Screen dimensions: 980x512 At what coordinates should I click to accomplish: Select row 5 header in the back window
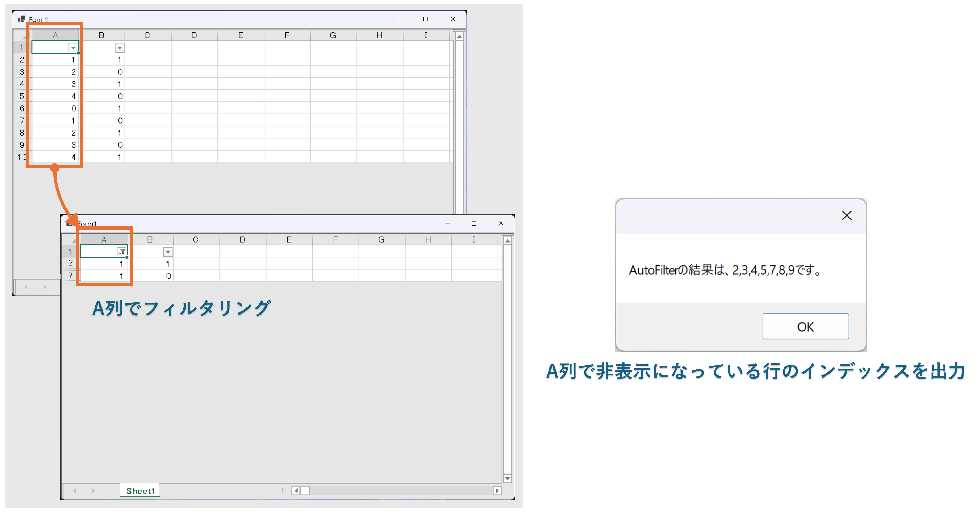[22, 96]
